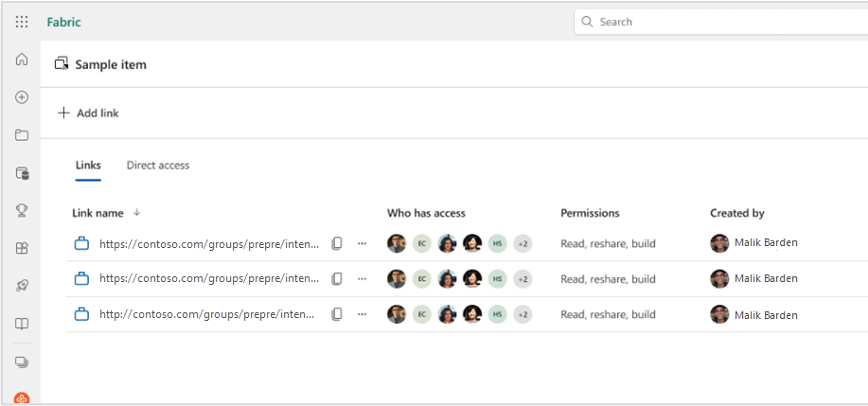Click the Search input field
The width and height of the screenshot is (868, 406).
point(719,22)
